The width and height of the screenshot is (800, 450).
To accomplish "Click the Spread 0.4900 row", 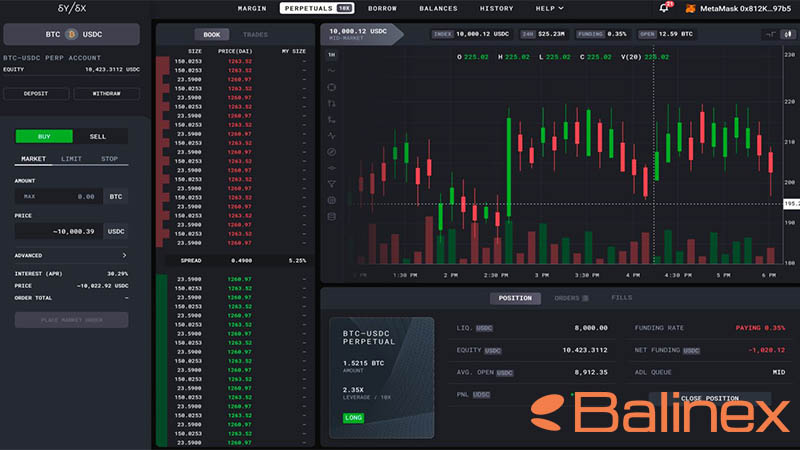I will pos(236,260).
